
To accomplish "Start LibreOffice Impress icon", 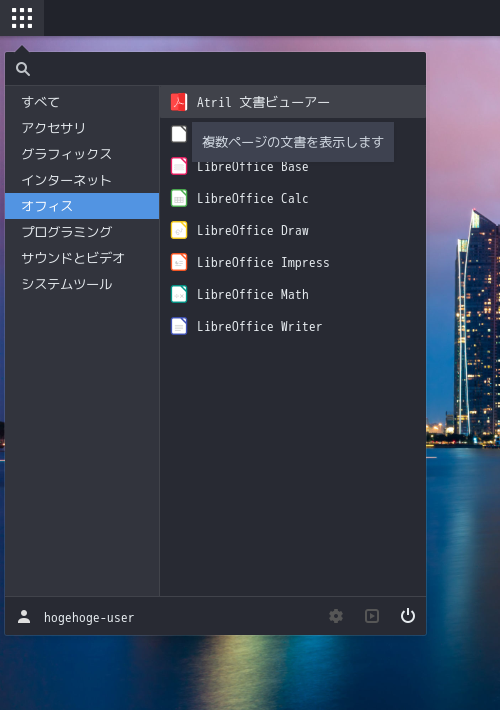I will (x=179, y=262).
